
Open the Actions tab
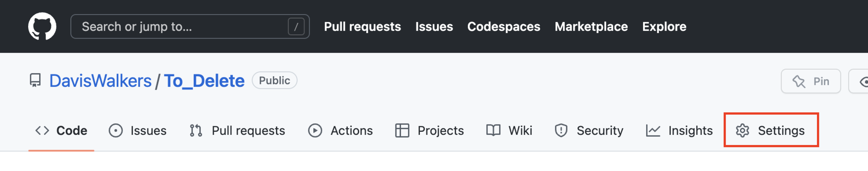pos(340,131)
